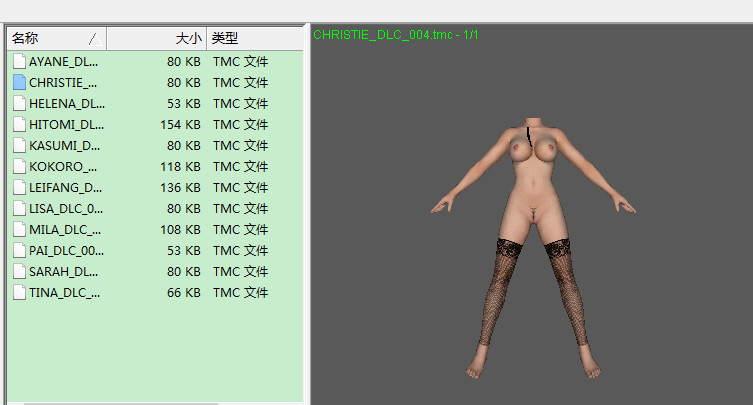Click the HELENA_DL file icon
This screenshot has width=753, height=405.
pyautogui.click(x=19, y=103)
